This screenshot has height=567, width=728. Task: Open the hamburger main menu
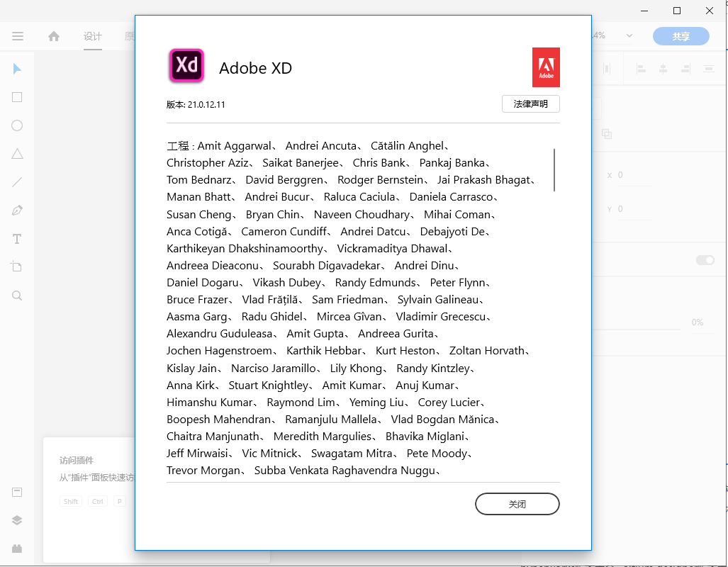click(x=18, y=36)
